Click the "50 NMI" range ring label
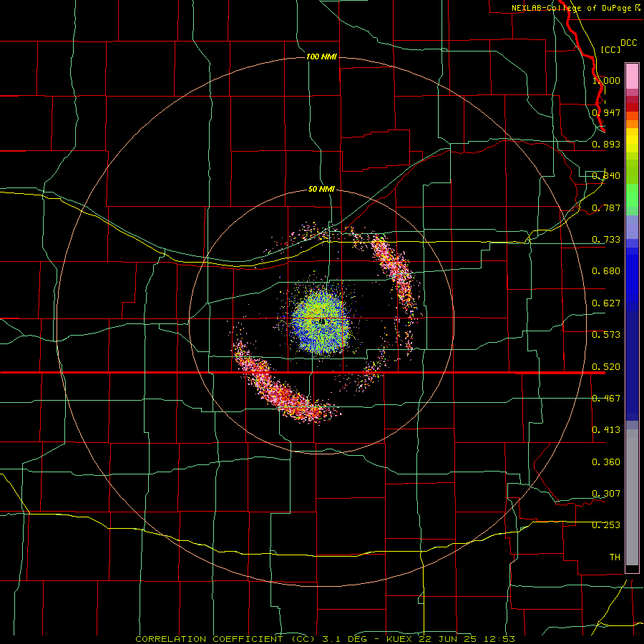Viewport: 644px width, 644px height. [x=321, y=189]
